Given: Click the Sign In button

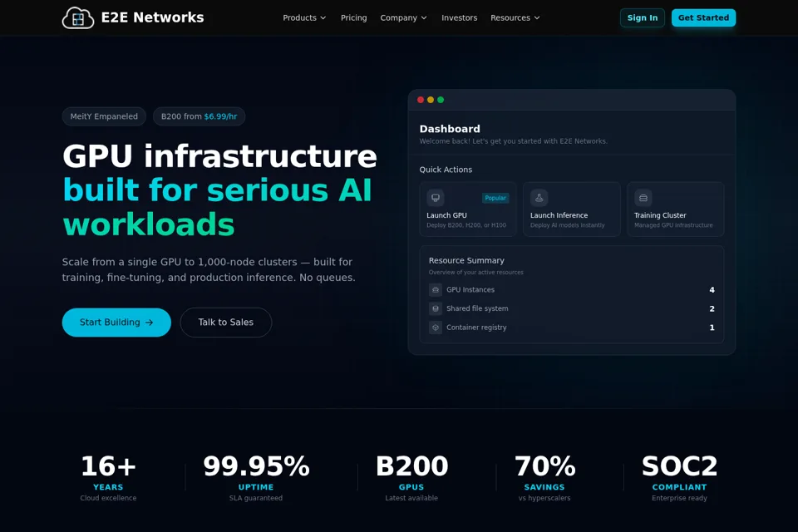Looking at the screenshot, I should pyautogui.click(x=643, y=17).
